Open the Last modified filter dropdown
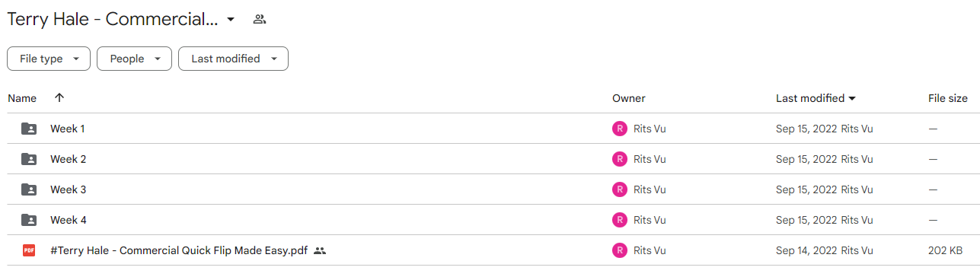980x280 pixels. pyautogui.click(x=233, y=59)
